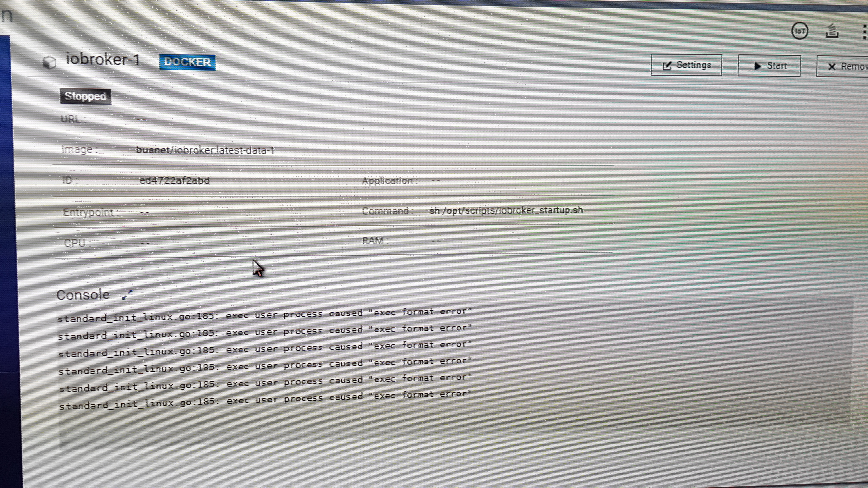The width and height of the screenshot is (868, 488).
Task: Open the IoT icon in the top bar
Action: pyautogui.click(x=800, y=31)
